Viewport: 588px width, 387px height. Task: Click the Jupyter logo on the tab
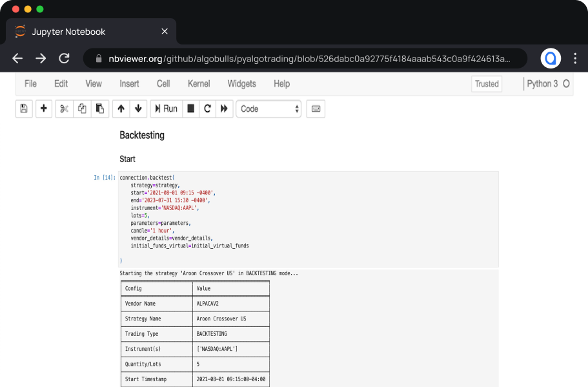coord(20,32)
